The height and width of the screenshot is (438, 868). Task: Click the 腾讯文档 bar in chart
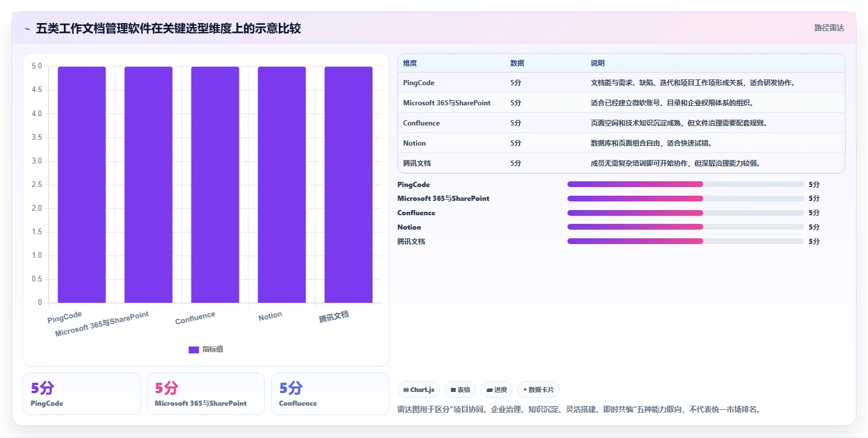(348, 185)
